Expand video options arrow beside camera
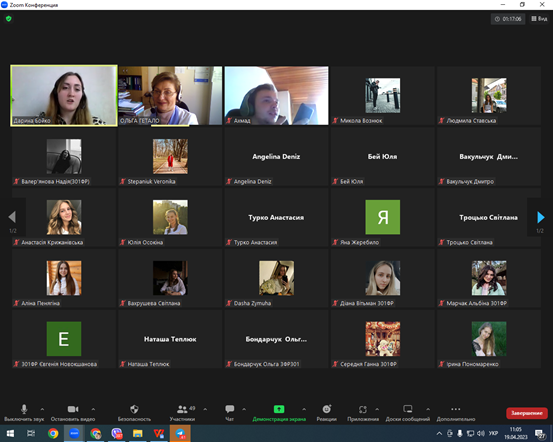The image size is (554, 443). [x=93, y=409]
